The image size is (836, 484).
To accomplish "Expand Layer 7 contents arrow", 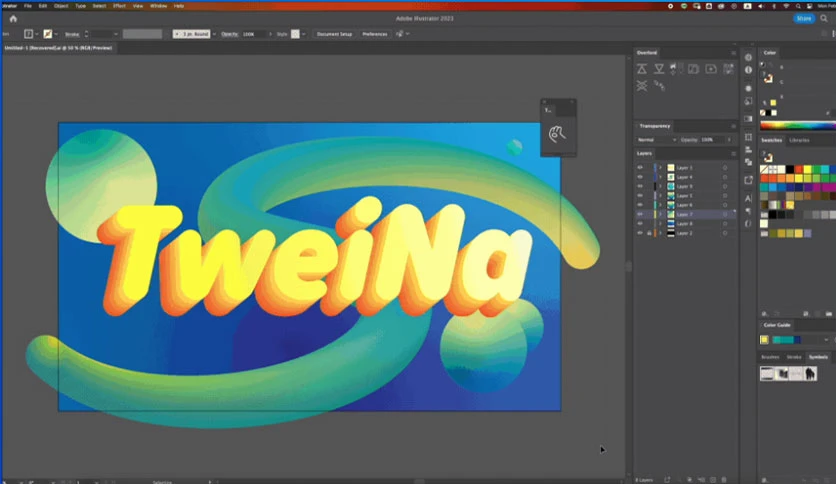I will [660, 214].
